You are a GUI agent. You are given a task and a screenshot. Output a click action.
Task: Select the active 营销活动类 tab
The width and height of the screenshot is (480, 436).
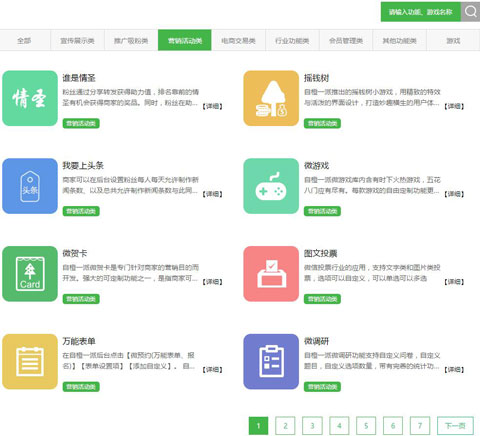(x=185, y=40)
